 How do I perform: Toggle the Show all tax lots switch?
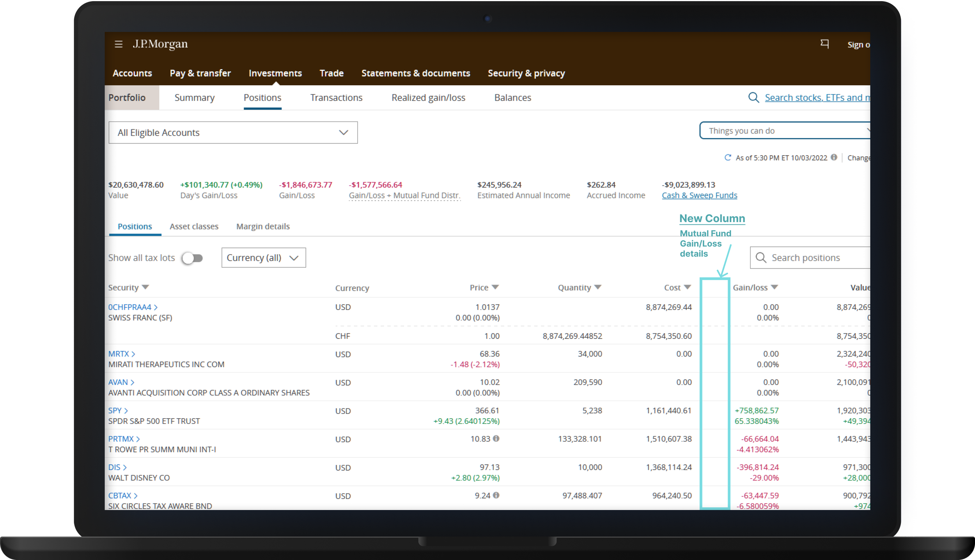pos(192,258)
